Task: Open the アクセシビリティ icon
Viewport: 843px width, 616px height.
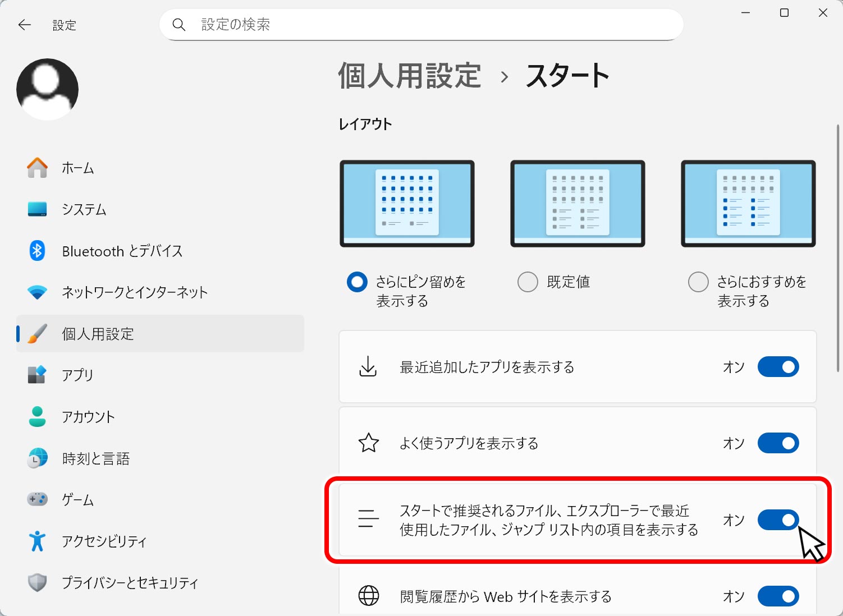Action: (x=38, y=541)
